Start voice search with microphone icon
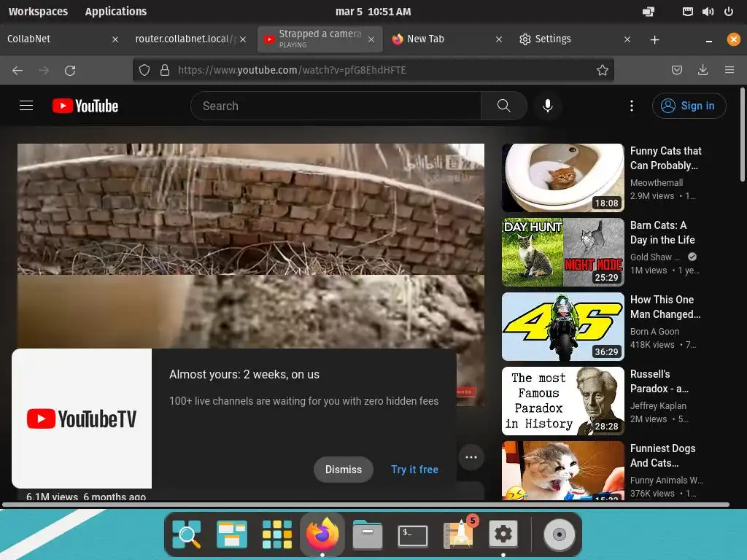The height and width of the screenshot is (560, 747). 548,106
